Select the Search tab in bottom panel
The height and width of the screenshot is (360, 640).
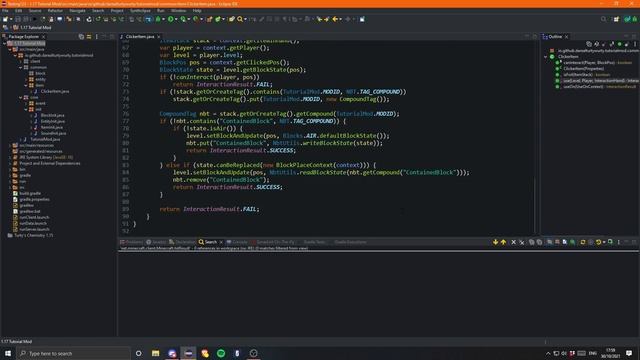tap(211, 242)
